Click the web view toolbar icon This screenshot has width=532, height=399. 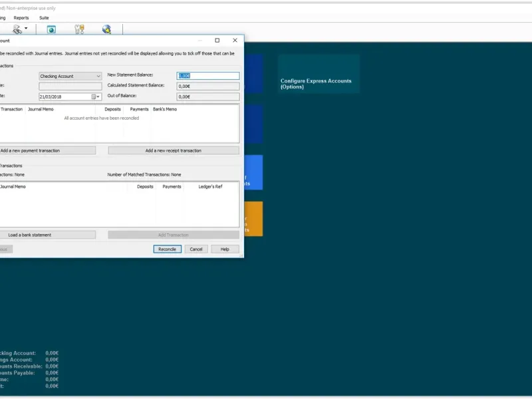[x=51, y=29]
